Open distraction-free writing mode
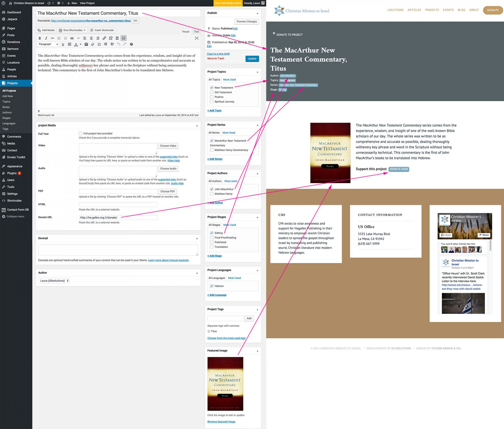Viewport: 504px width, 429px height. pos(197,38)
